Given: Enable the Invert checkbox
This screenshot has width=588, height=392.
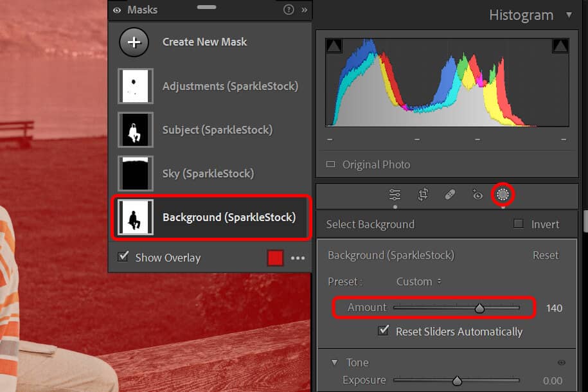Looking at the screenshot, I should pos(518,224).
